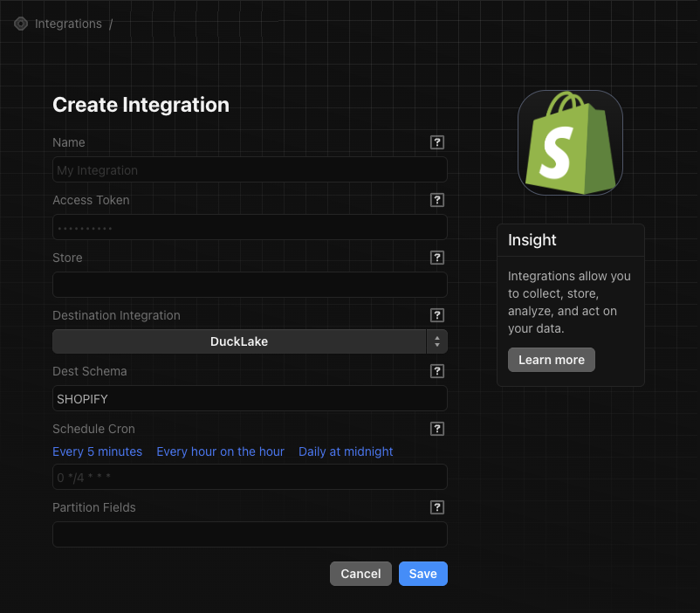Click the Store input field
Viewport: 700px width, 613px height.
point(250,285)
